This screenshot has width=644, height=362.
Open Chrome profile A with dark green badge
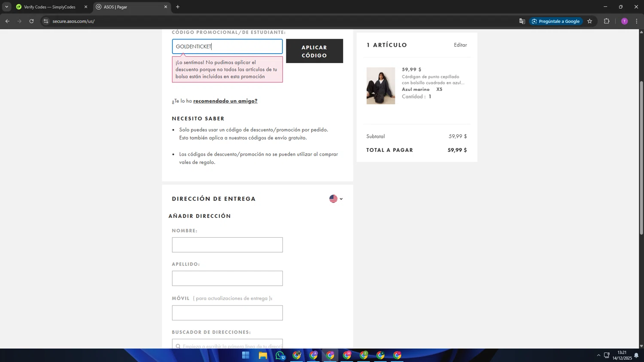tap(380, 355)
